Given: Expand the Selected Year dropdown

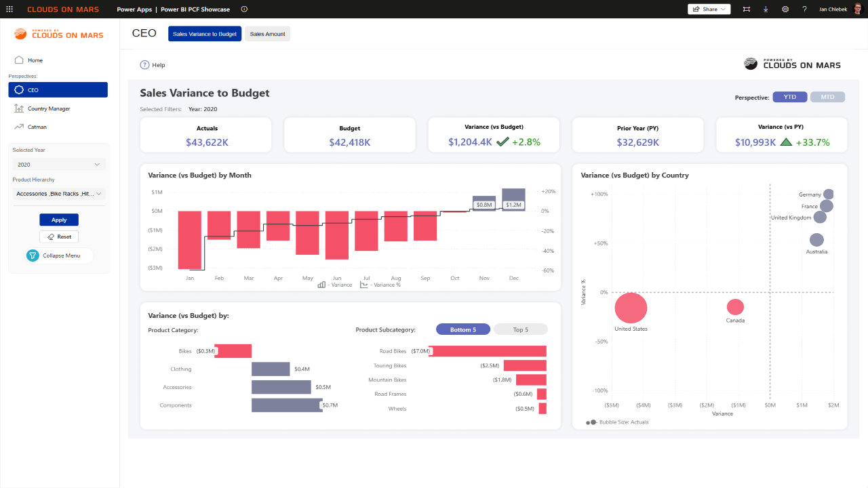Looking at the screenshot, I should coord(59,165).
